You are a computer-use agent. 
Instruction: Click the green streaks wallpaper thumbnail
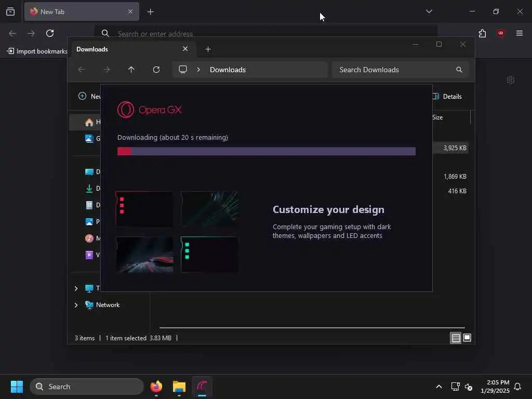click(x=209, y=209)
